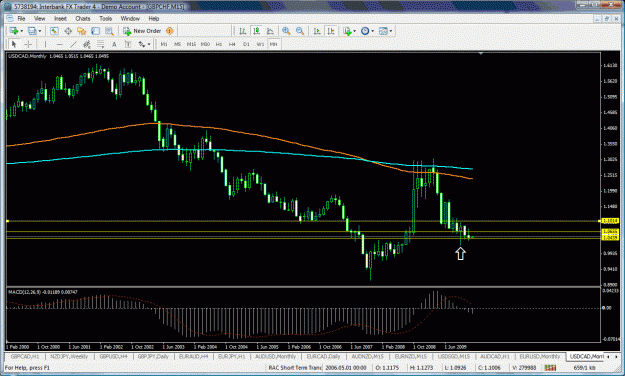This screenshot has width=625, height=376.
Task: Toggle the Market Watch window icon
Action: tap(55, 31)
